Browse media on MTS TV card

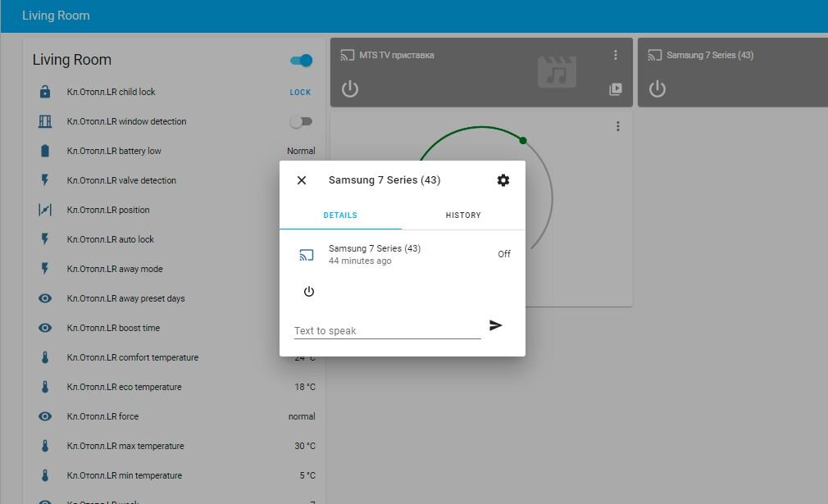[x=615, y=89]
